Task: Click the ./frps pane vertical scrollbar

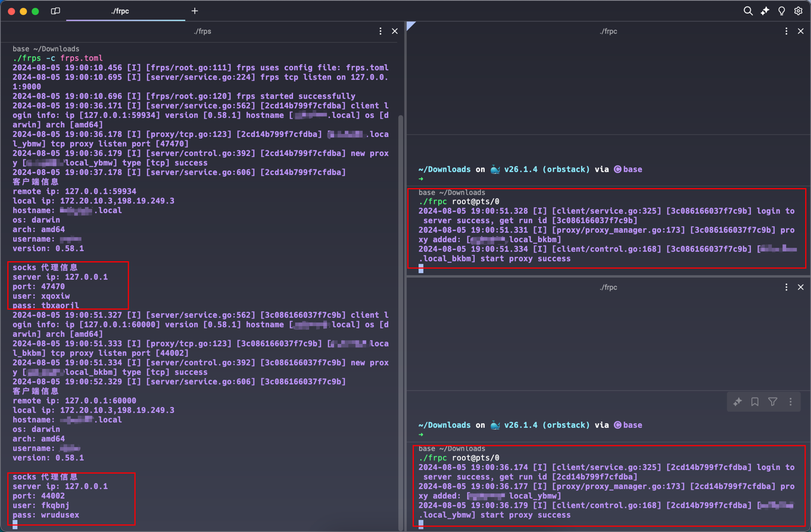Action: pos(401,321)
